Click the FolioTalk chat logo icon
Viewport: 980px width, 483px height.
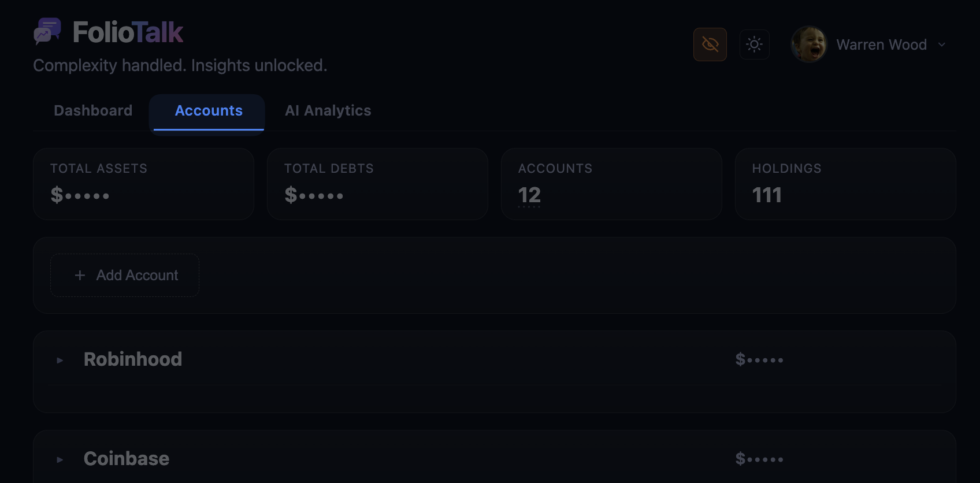(47, 32)
